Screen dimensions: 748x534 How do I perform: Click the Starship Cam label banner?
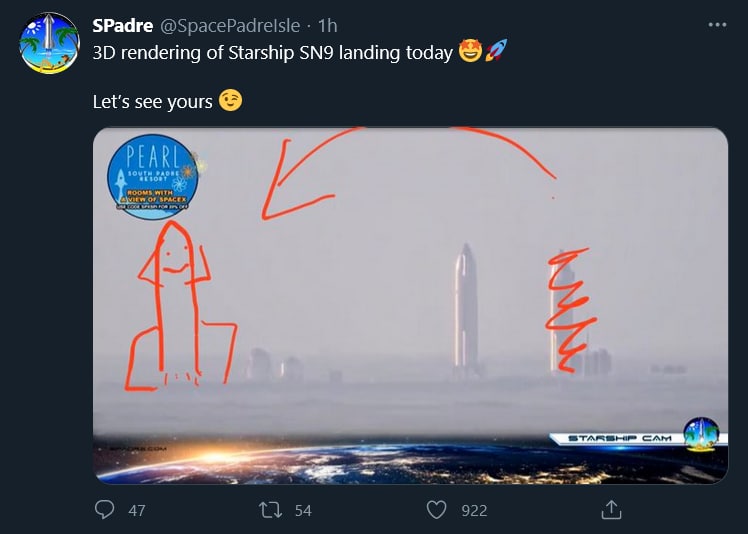(x=619, y=438)
